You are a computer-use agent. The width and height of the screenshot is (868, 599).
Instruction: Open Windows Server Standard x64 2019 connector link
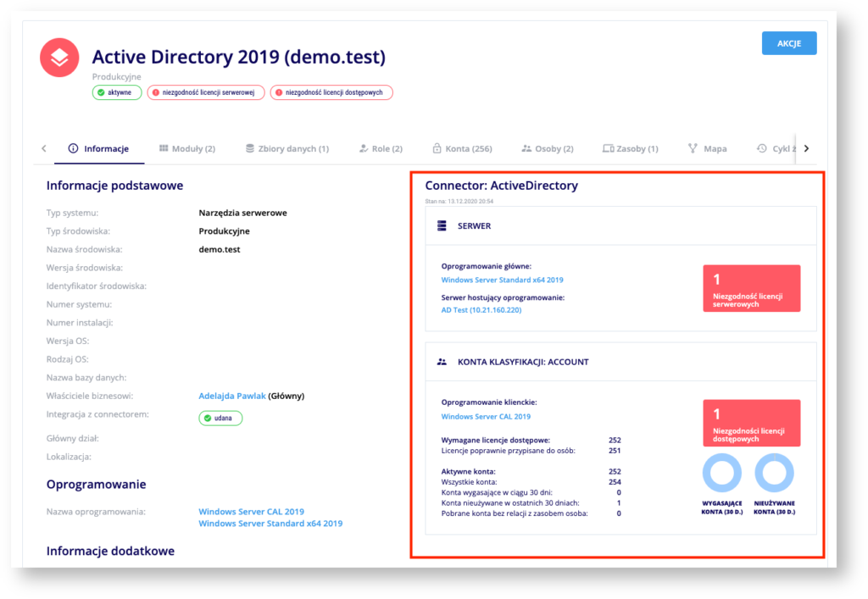(502, 280)
